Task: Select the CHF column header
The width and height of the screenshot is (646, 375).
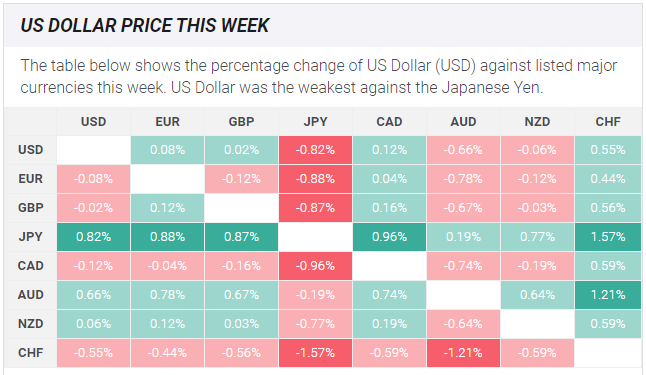Action: [x=608, y=122]
